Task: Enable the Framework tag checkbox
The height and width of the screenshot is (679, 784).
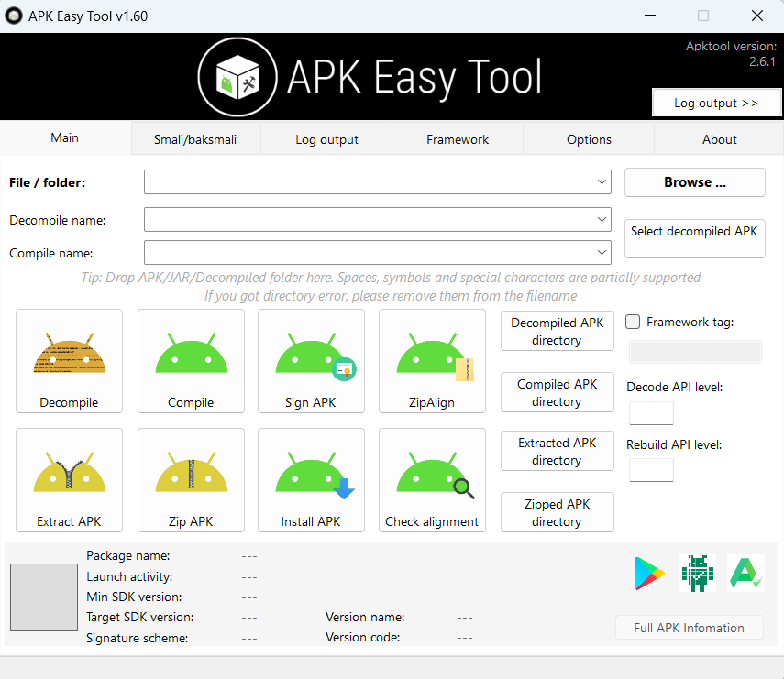Action: coord(633,322)
